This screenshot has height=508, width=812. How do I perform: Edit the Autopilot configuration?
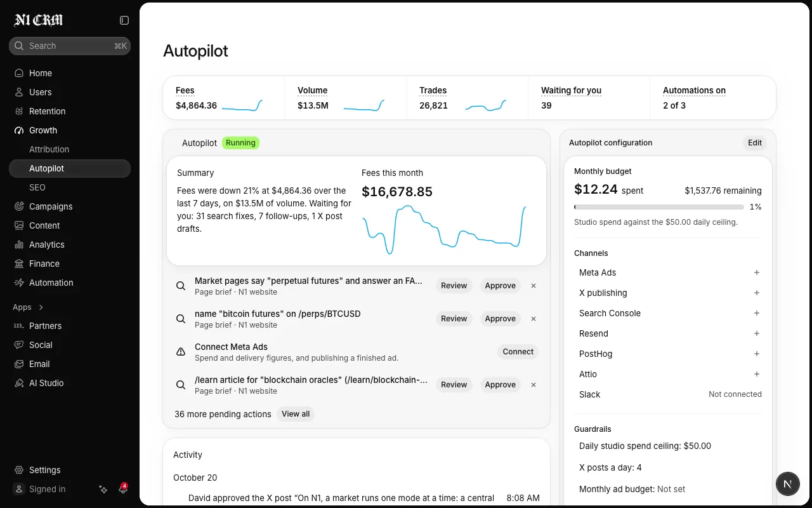(x=755, y=143)
